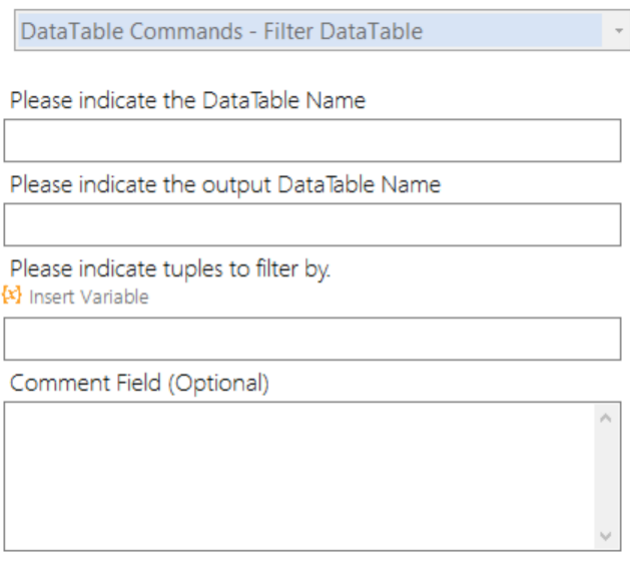Click the word 'tuples' in the filter label
630x564 pixels.
point(191,270)
